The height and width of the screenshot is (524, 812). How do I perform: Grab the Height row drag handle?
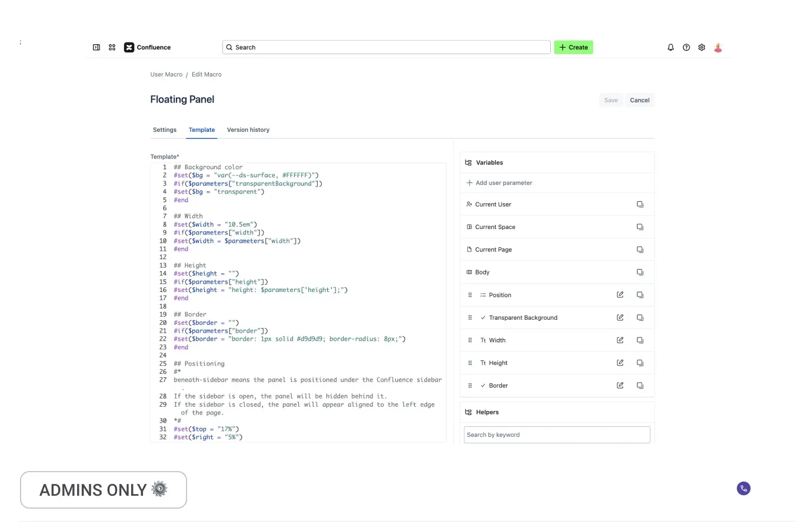(x=470, y=363)
